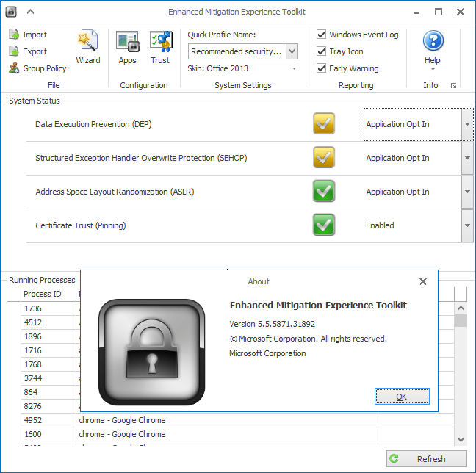Select process ID 1736 row
Viewport: 476px width, 473px height.
click(x=48, y=308)
